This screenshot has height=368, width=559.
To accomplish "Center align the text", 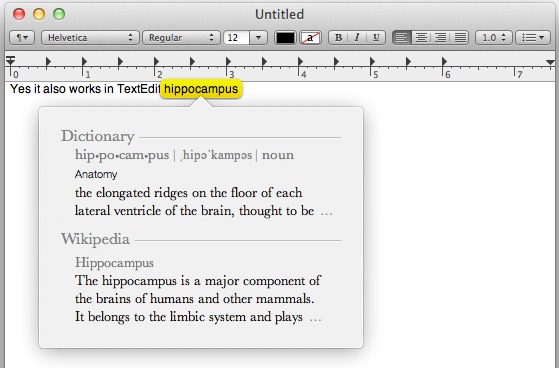I will coord(421,37).
